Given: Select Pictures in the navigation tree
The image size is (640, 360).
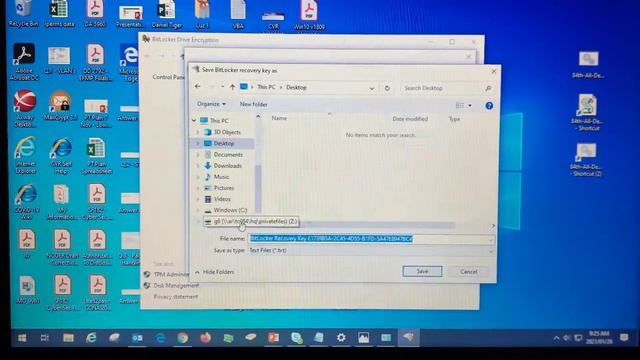Looking at the screenshot, I should point(224,188).
